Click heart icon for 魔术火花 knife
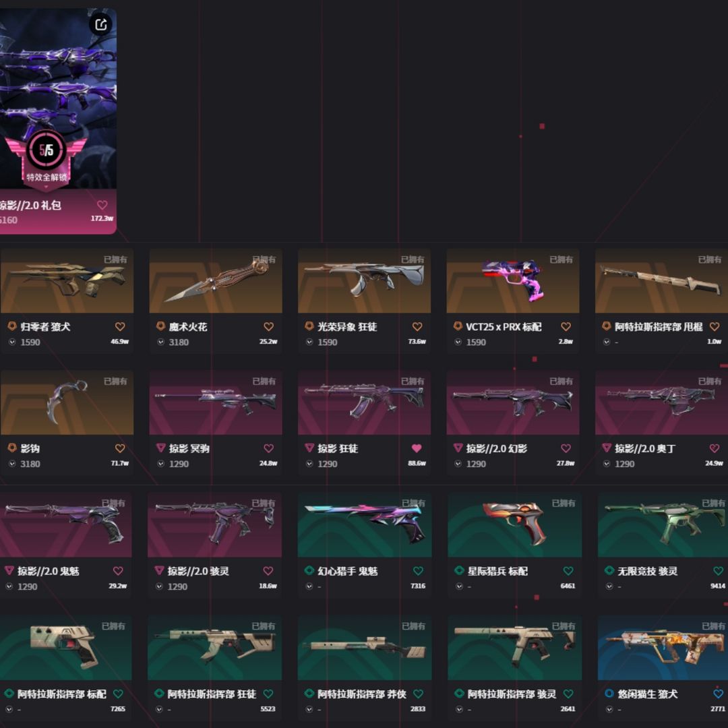The image size is (728, 728). click(x=268, y=327)
